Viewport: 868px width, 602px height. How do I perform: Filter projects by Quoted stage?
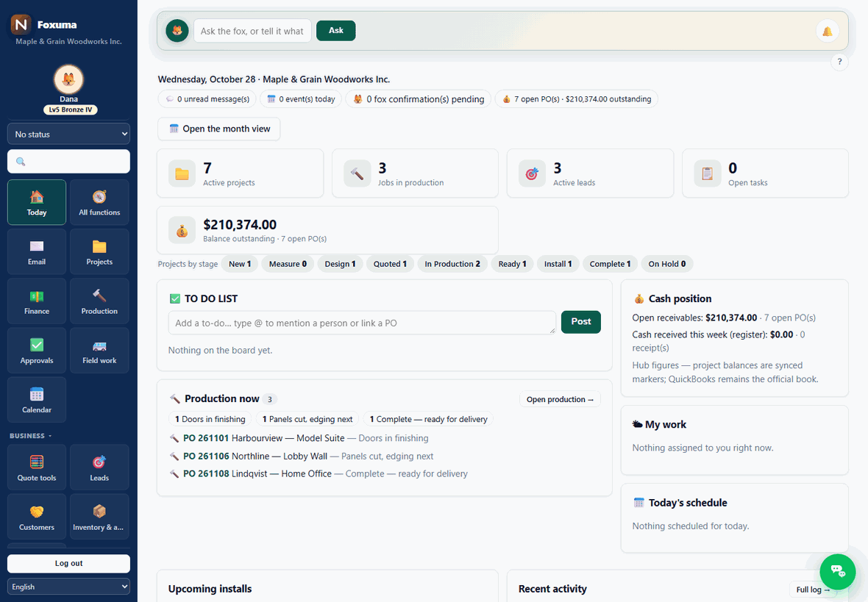point(390,264)
